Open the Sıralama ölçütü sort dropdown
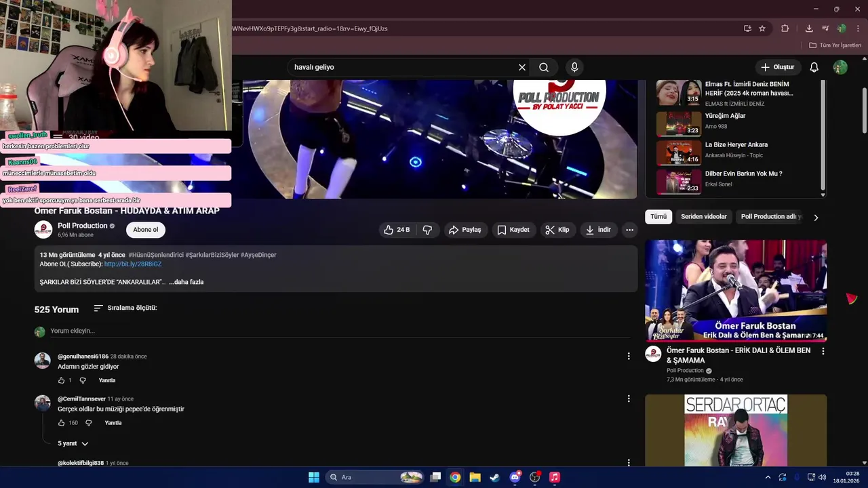Viewport: 868px width, 488px height. (x=125, y=308)
